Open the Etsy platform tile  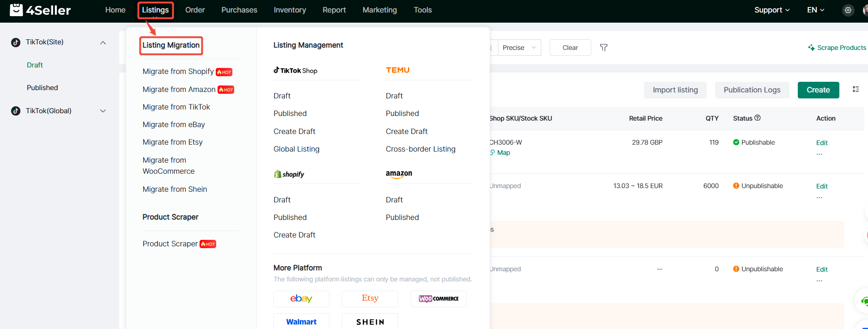(x=370, y=299)
